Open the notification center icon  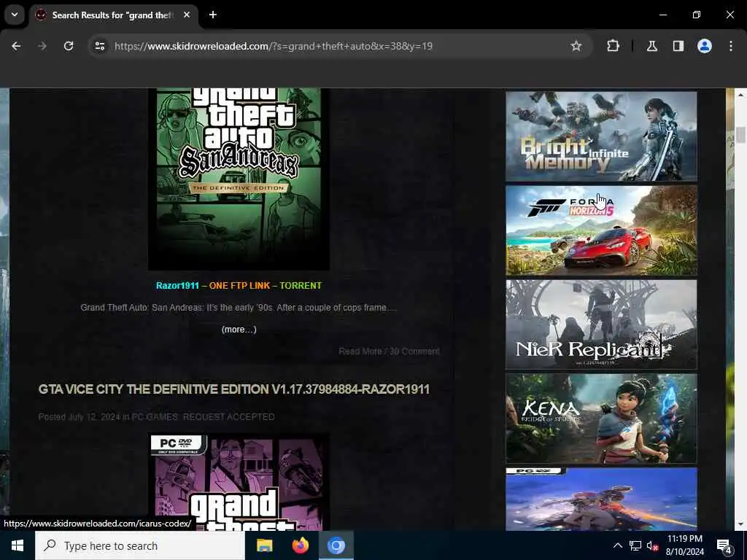[x=724, y=545]
